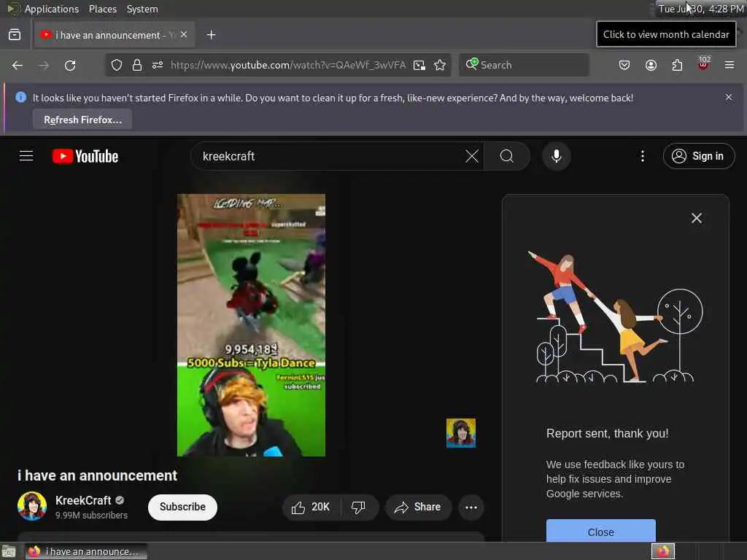Click show desktop icon in taskbar

pos(9,551)
